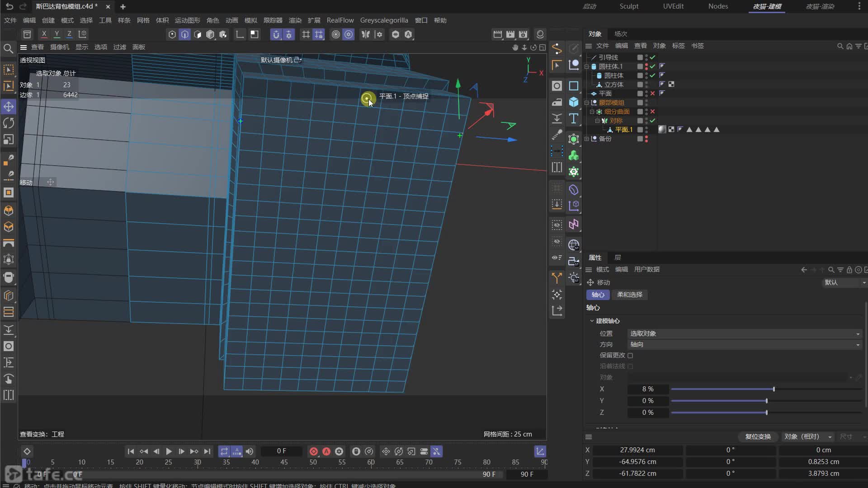
Task: Enable 细分曲面 generator via red X
Action: click(x=652, y=112)
